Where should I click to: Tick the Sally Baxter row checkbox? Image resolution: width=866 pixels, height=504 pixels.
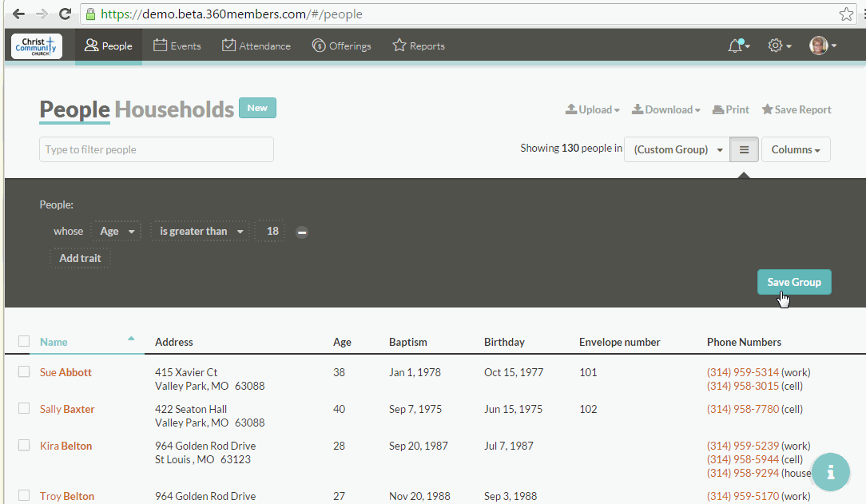pos(24,408)
